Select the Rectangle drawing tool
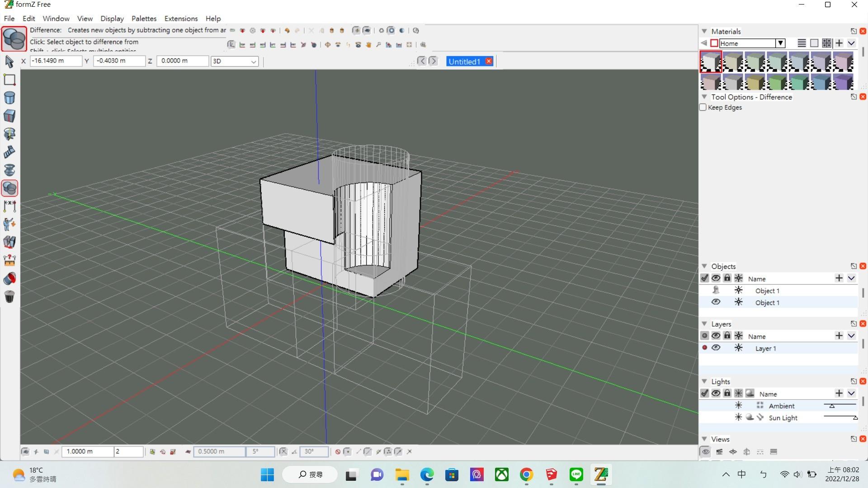868x488 pixels. 9,80
